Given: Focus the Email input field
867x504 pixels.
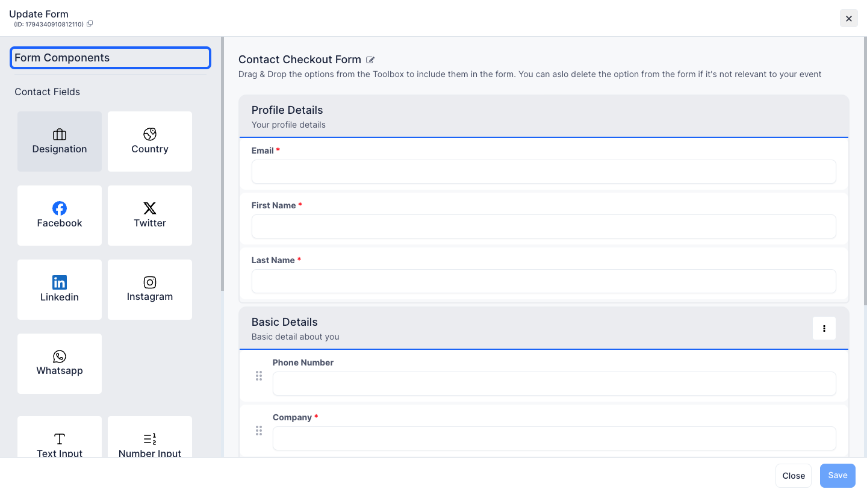Looking at the screenshot, I should [x=544, y=172].
